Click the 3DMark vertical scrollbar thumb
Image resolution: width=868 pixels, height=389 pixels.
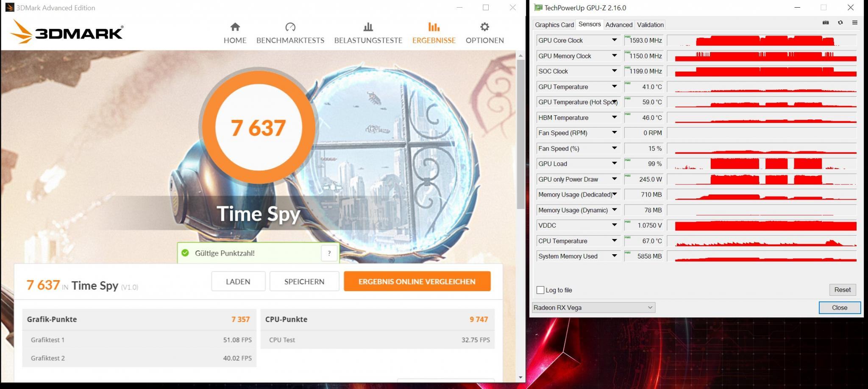[520, 134]
